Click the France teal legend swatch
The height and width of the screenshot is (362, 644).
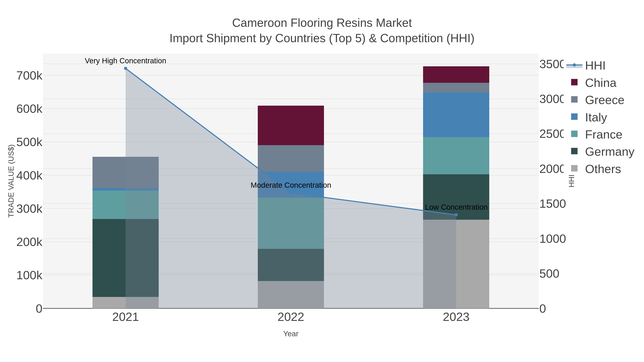574,134
